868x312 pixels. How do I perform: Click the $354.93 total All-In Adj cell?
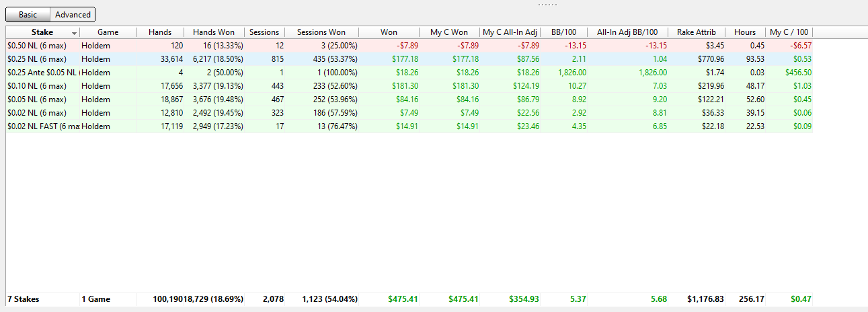tap(511, 299)
